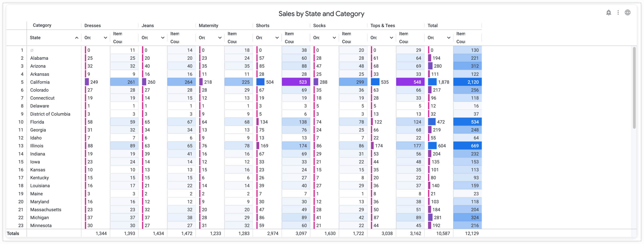Click Illinois total item count 669 cell
Image resolution: width=644 pixels, height=244 pixels.
[x=467, y=146]
